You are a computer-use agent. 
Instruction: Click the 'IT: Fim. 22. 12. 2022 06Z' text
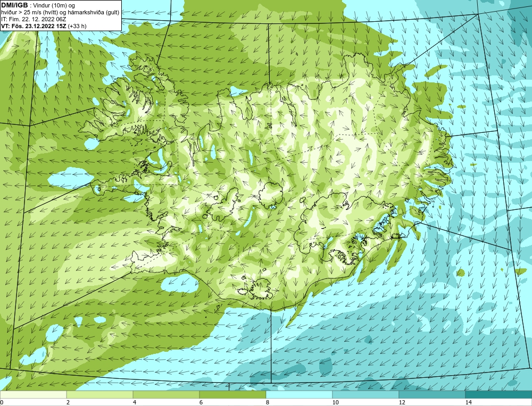pyautogui.click(x=34, y=19)
